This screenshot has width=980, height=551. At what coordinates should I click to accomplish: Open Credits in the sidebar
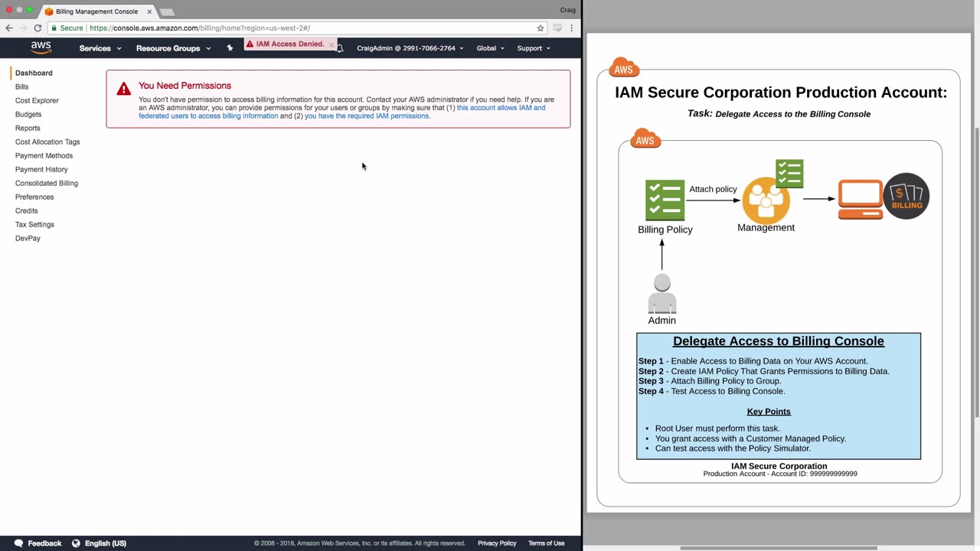point(26,210)
